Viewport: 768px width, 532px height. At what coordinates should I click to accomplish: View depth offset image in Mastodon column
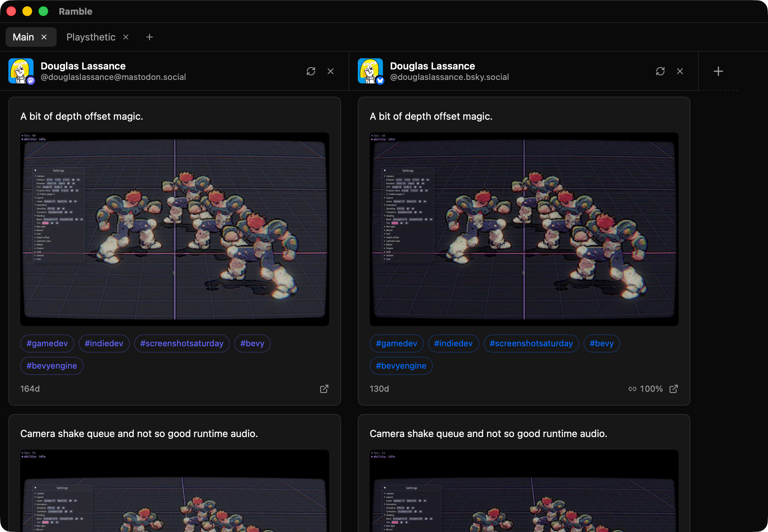click(175, 229)
